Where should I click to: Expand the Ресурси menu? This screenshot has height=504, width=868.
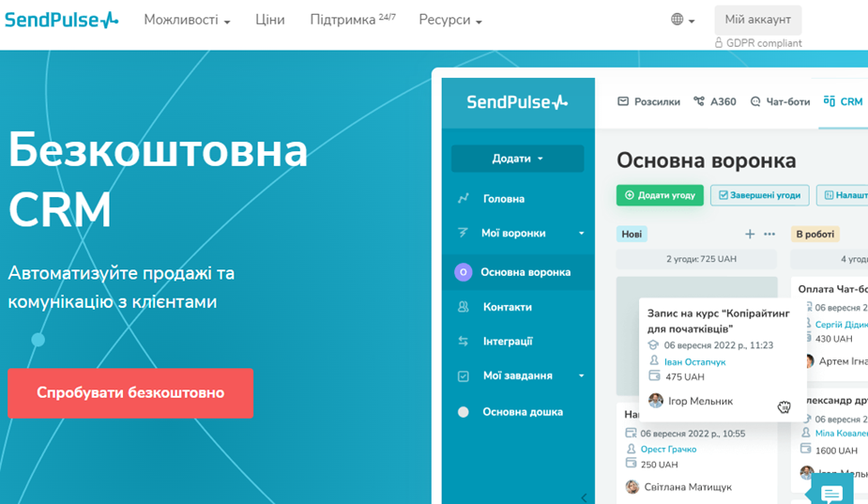(449, 20)
